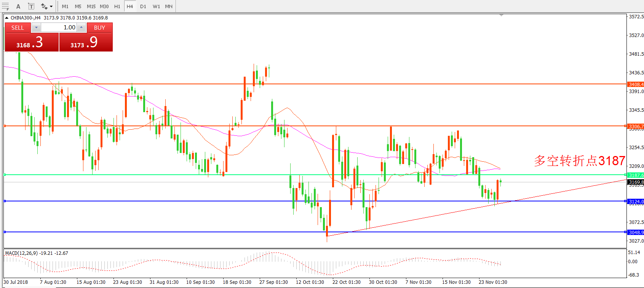The width and height of the screenshot is (644, 288).
Task: Switch chart to M1 timeframe
Action: 65,6
